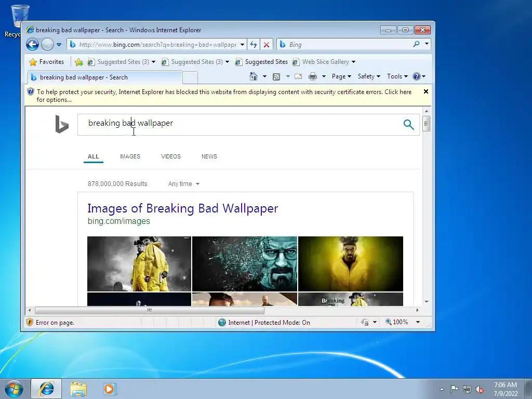Click the Read Mail envelope icon
Screen dimensions: 532x399
298,76
